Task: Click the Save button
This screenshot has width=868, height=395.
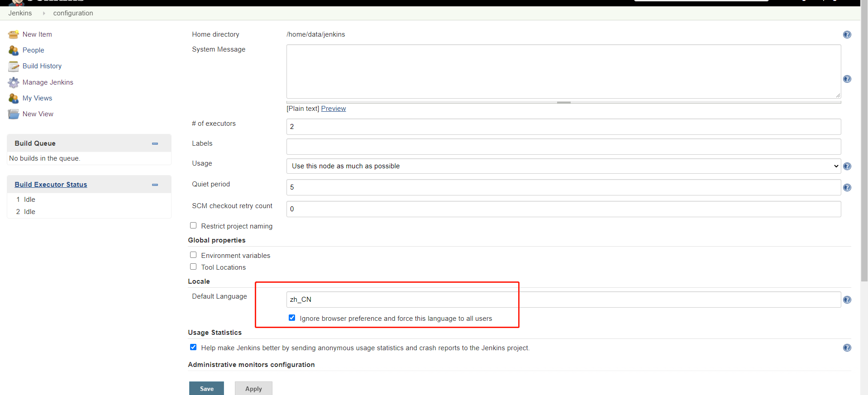Action: click(206, 389)
